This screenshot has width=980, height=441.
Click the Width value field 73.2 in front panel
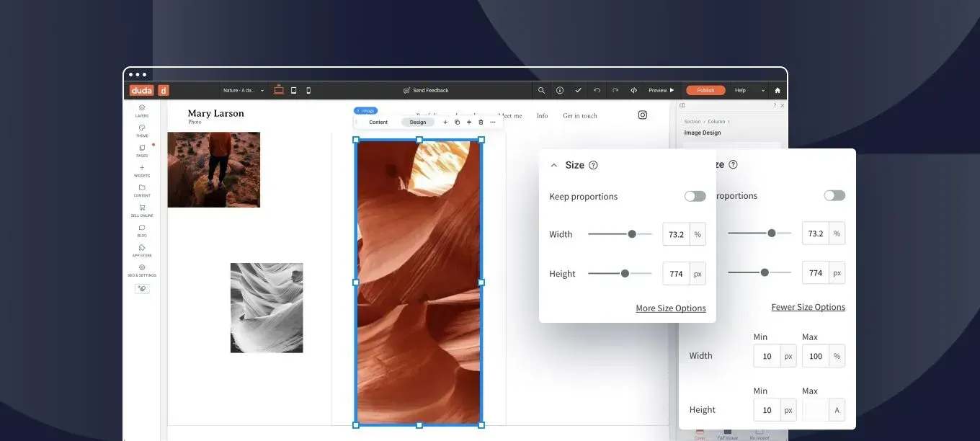[677, 234]
